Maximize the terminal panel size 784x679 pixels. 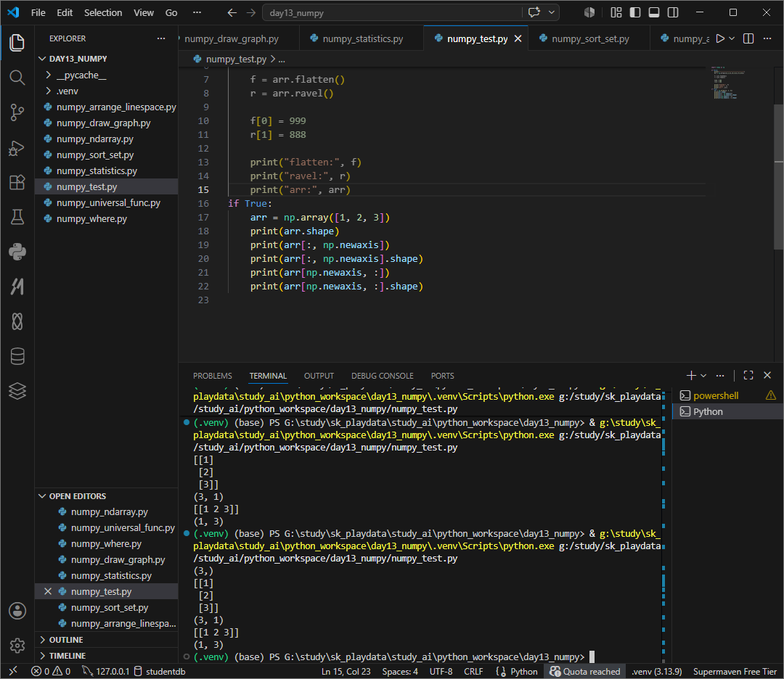pos(748,375)
